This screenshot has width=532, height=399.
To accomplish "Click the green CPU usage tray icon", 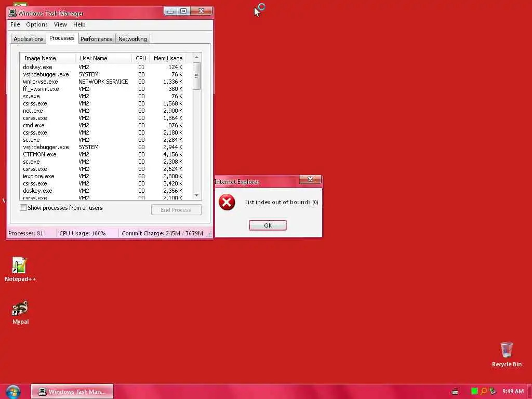I will [x=474, y=391].
